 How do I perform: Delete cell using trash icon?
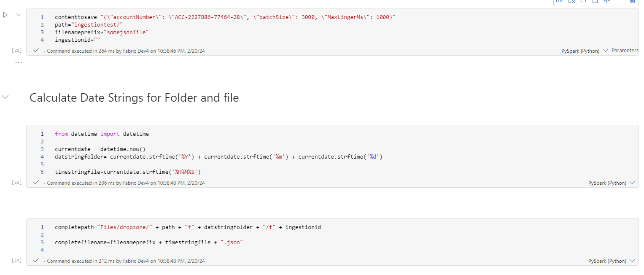[632, 1]
